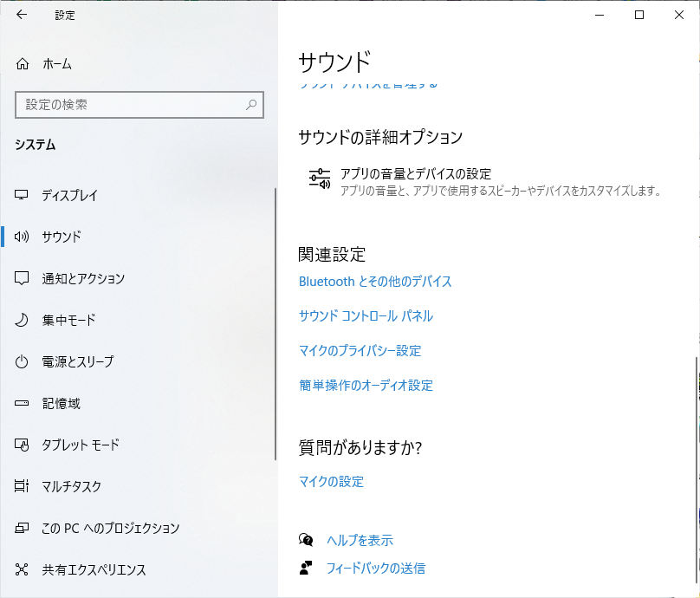The image size is (700, 598).
Task: Click the マルチタスク icon
Action: pos(22,486)
